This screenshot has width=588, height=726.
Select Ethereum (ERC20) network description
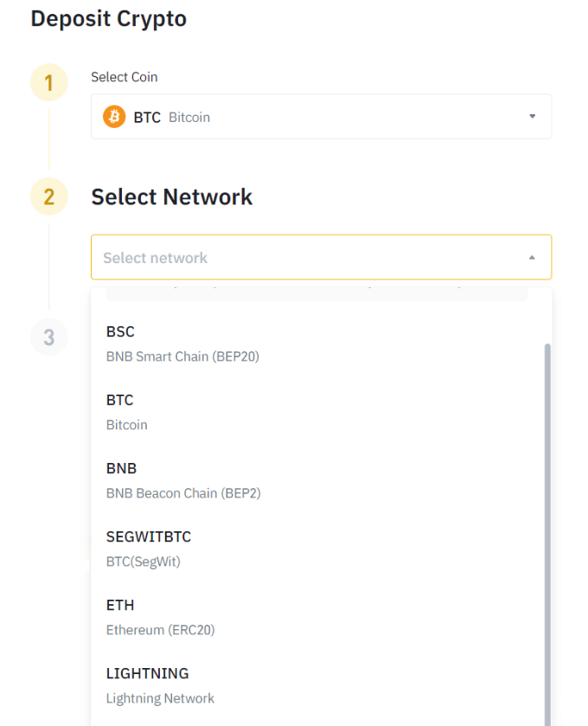[x=160, y=630]
